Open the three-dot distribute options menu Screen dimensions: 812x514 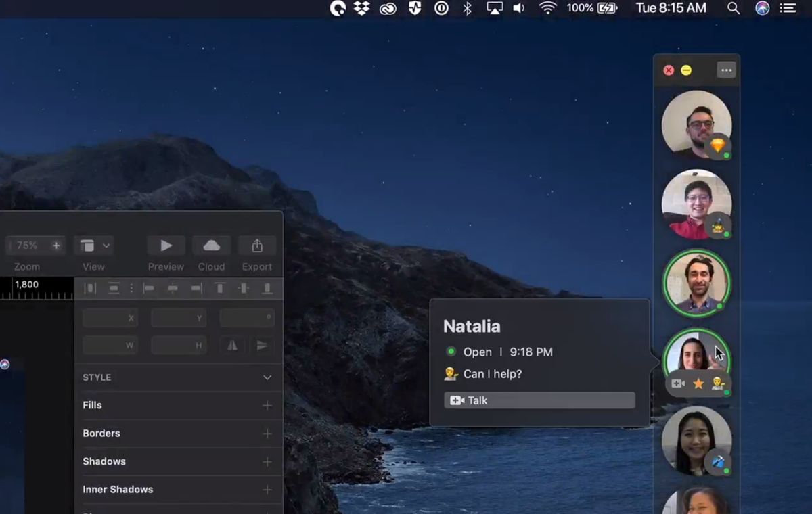pos(131,288)
